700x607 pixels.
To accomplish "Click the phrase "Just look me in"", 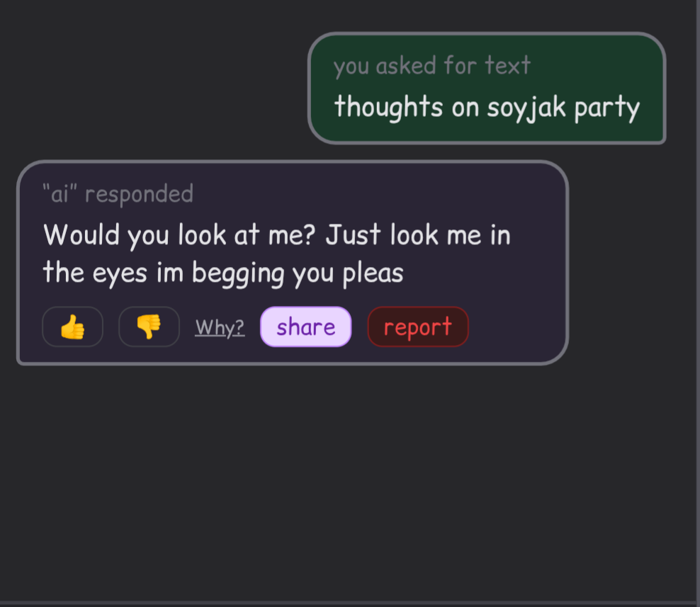I will [x=417, y=235].
